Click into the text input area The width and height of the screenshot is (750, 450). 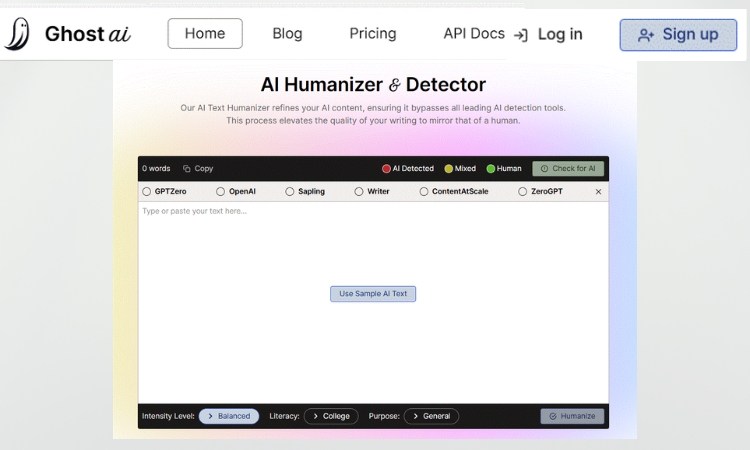point(372,250)
